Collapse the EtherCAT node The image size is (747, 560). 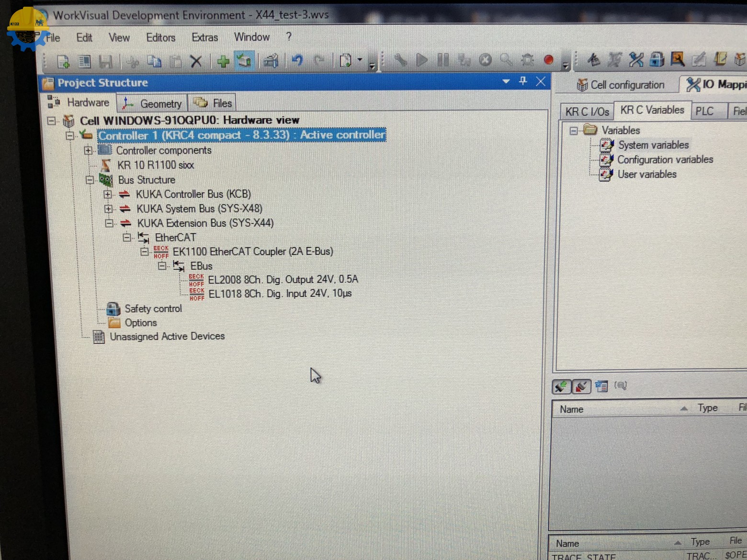click(x=127, y=237)
